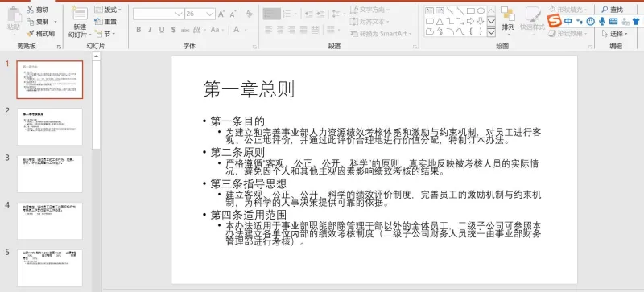Toggle Bold formatting
Viewport: 644px width, 292px height.
[138, 30]
